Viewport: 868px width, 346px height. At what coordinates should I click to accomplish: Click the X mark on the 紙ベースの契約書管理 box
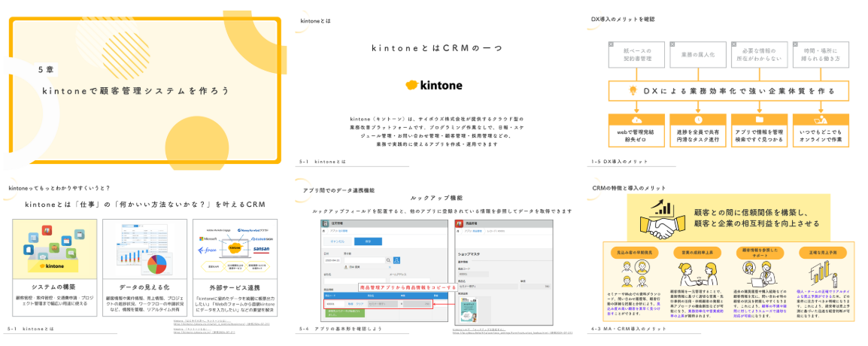[611, 43]
